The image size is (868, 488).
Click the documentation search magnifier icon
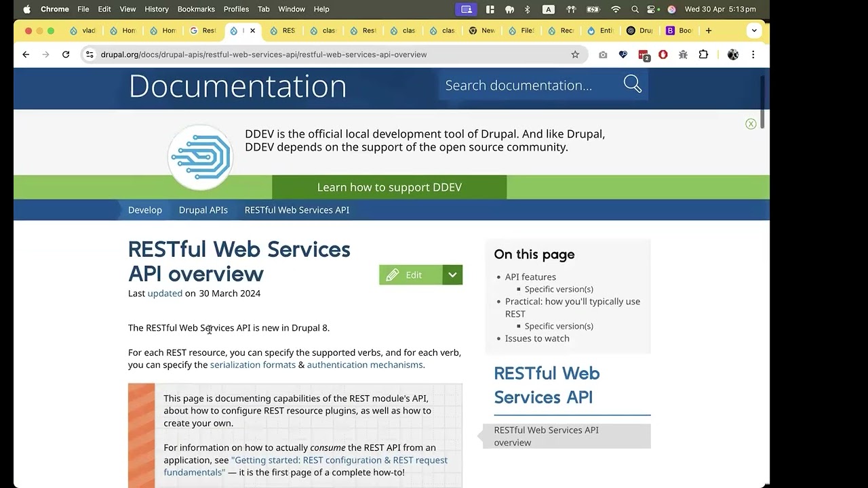pyautogui.click(x=633, y=84)
